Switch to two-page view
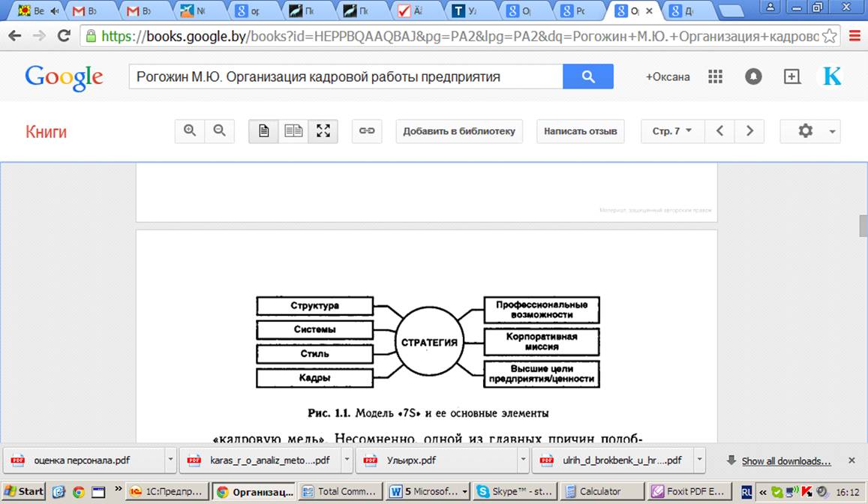Image resolution: width=868 pixels, height=504 pixels. [x=293, y=131]
